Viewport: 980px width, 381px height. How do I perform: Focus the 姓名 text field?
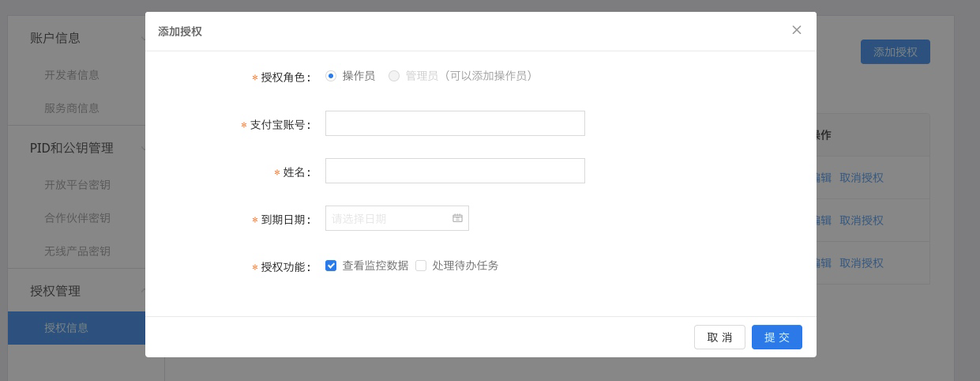click(x=455, y=171)
